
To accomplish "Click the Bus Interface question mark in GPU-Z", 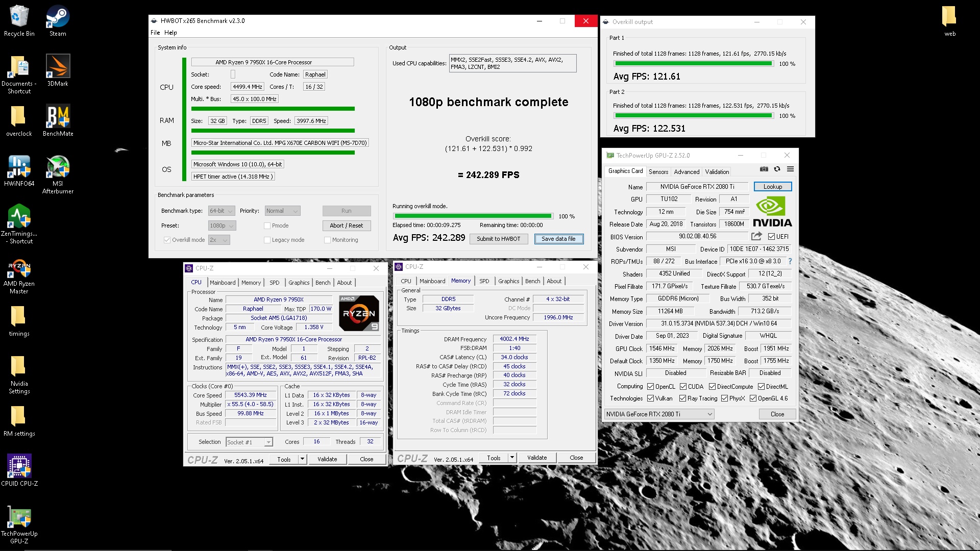I will (790, 261).
